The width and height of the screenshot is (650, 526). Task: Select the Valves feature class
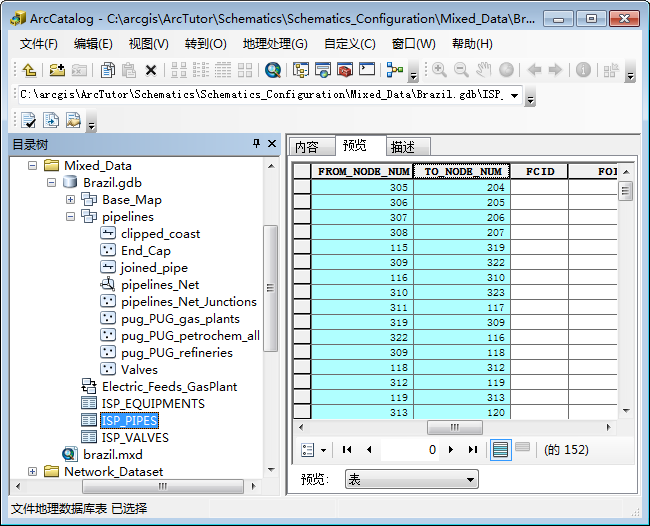pyautogui.click(x=139, y=370)
